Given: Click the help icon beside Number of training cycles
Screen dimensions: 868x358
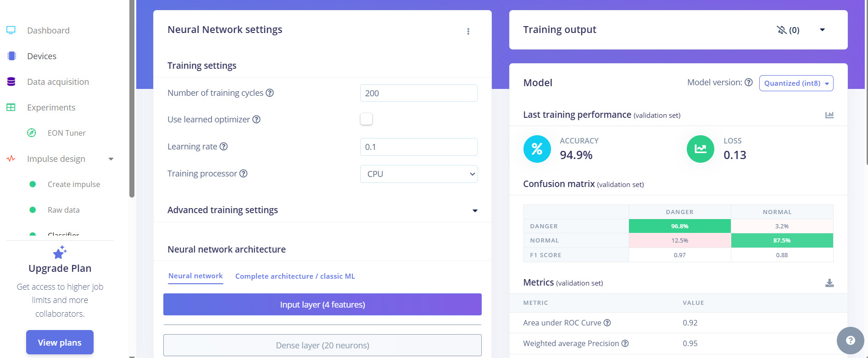Looking at the screenshot, I should (x=270, y=93).
